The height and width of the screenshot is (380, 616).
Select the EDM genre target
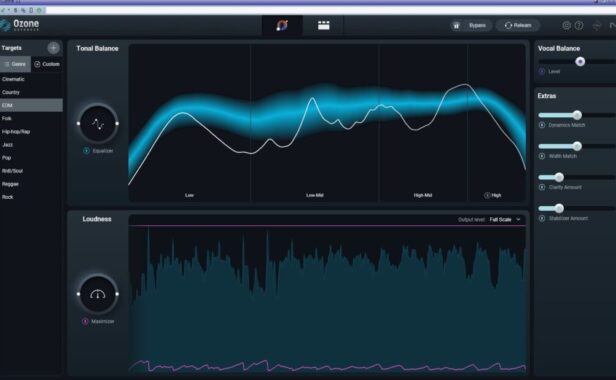coord(31,105)
